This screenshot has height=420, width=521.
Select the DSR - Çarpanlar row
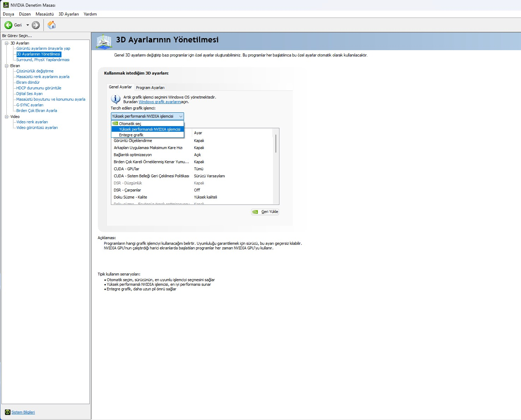coord(192,190)
